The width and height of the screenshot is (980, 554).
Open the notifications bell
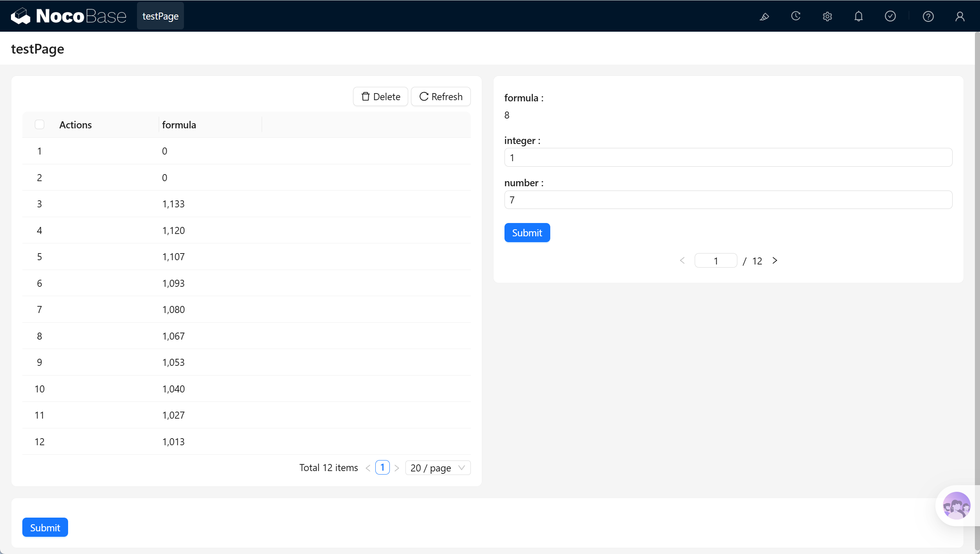coord(859,16)
